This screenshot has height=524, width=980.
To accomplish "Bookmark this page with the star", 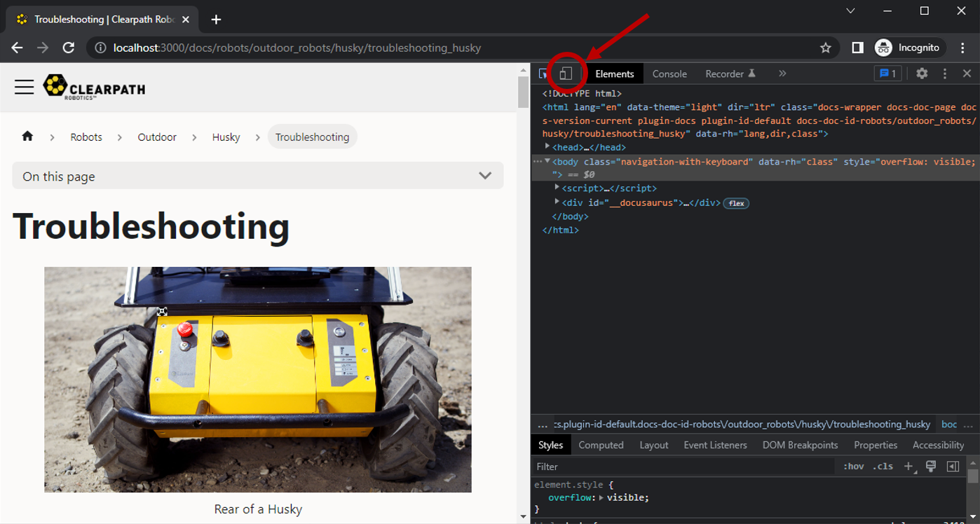I will click(826, 48).
